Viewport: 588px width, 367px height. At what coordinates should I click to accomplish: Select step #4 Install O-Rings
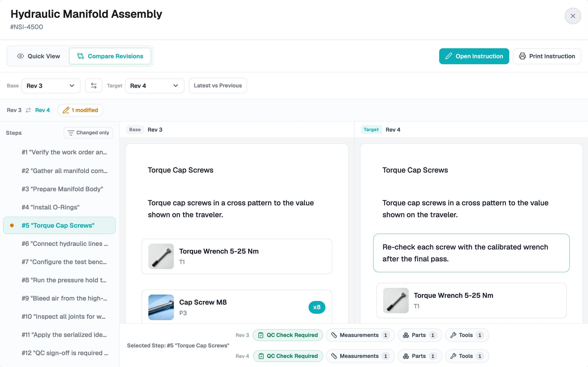(x=59, y=207)
